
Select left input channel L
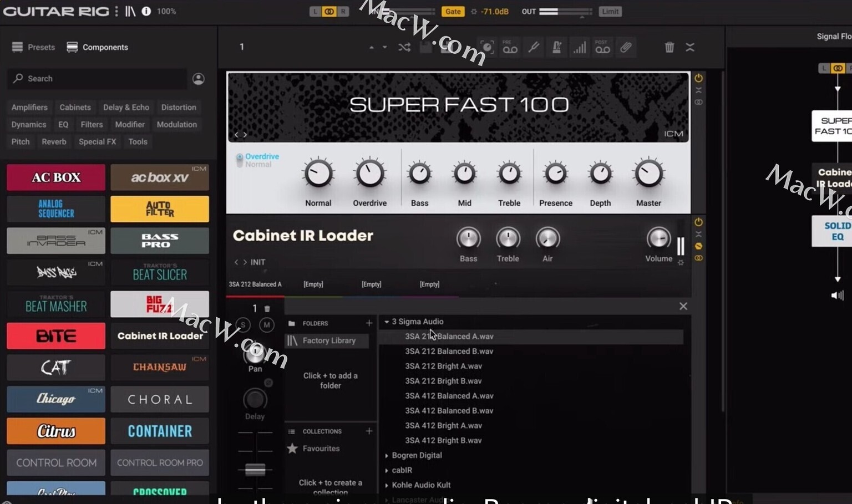315,11
